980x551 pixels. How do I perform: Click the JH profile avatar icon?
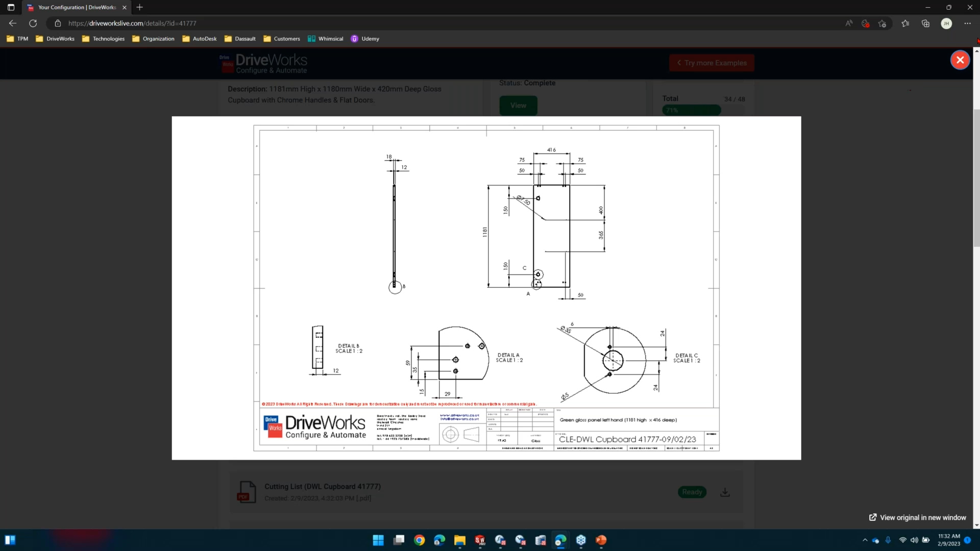947,23
